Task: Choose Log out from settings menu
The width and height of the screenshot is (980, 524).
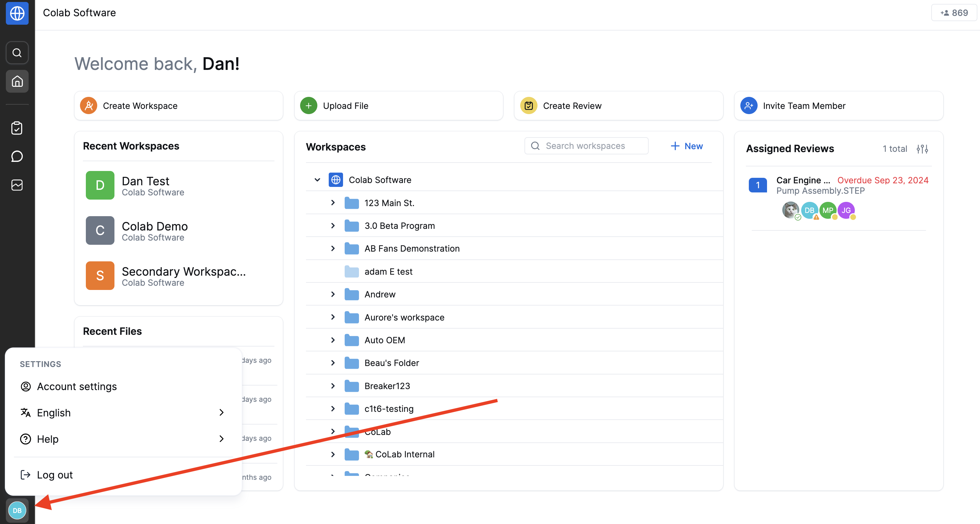Action: [123, 475]
